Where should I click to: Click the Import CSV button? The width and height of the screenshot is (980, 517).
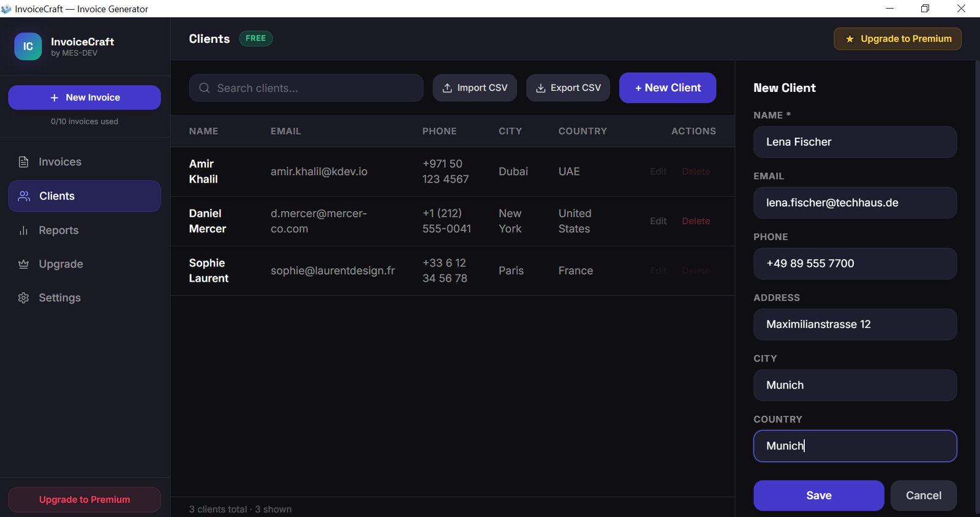(x=475, y=88)
